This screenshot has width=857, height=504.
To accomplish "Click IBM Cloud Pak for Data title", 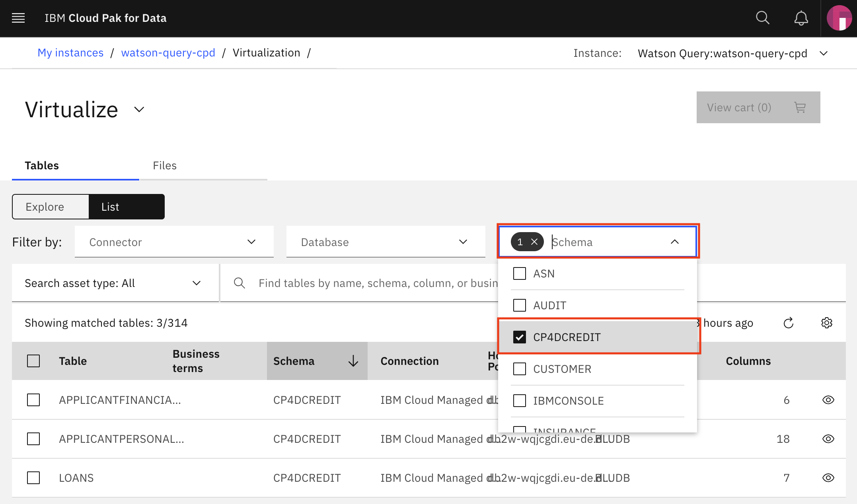I will pos(105,18).
